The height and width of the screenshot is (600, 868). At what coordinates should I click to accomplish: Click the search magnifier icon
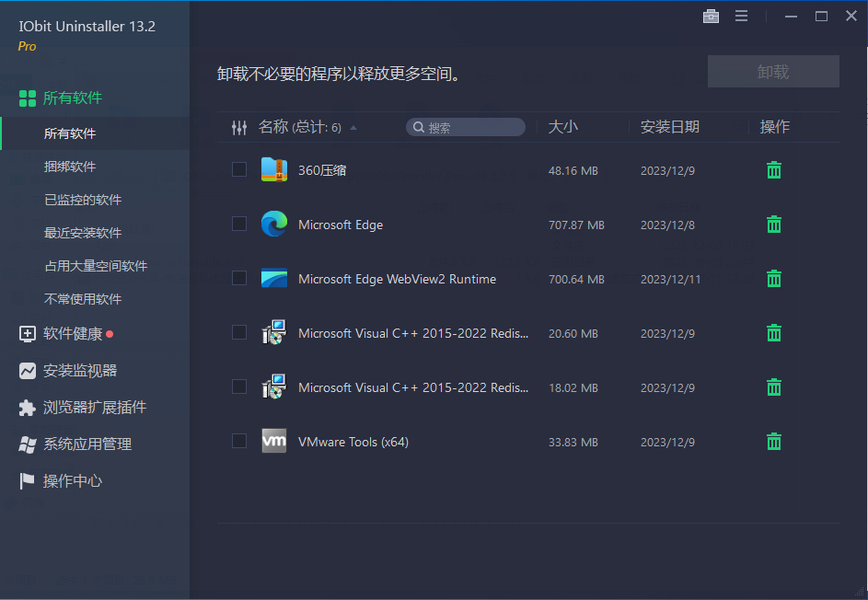419,127
